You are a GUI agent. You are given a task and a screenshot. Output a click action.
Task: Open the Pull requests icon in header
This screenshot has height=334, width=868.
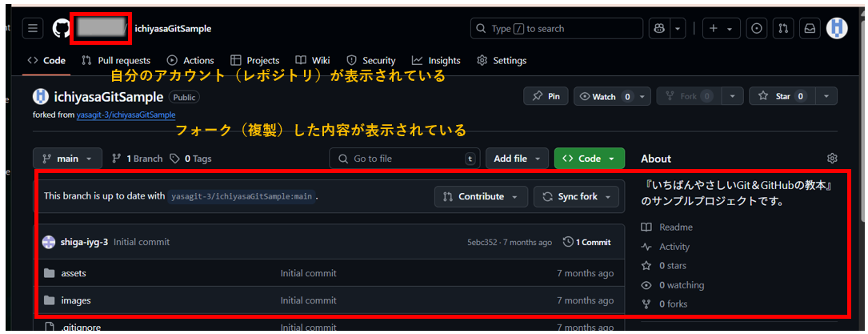click(x=783, y=28)
